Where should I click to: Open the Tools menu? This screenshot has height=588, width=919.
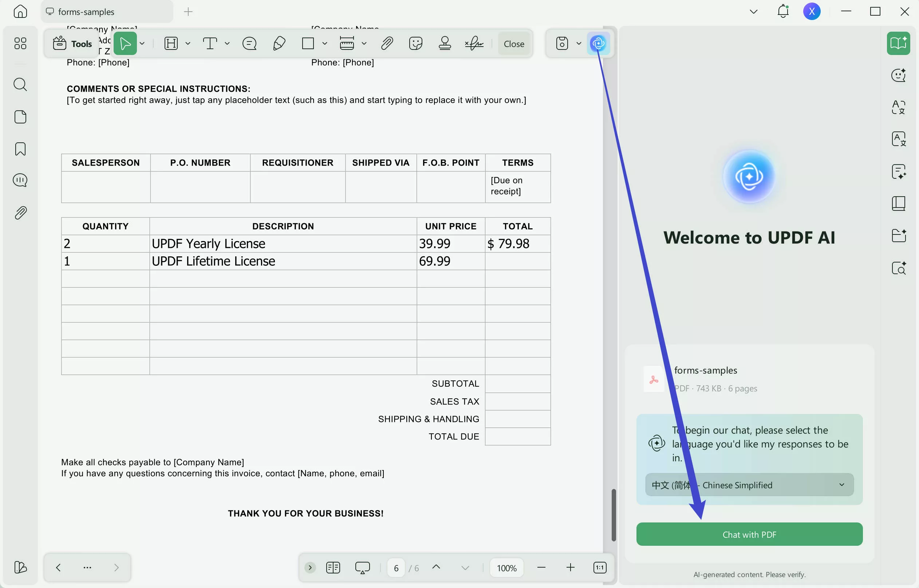[x=72, y=44]
